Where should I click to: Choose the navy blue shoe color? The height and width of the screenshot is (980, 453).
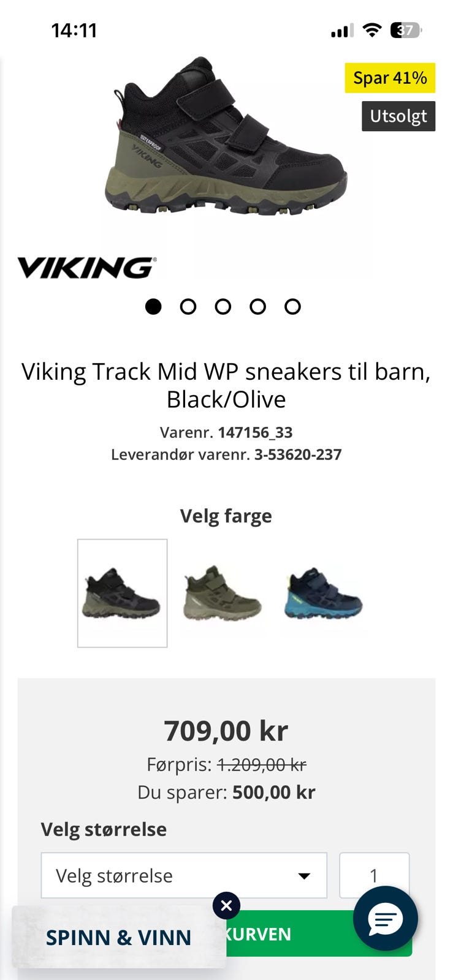click(x=323, y=593)
